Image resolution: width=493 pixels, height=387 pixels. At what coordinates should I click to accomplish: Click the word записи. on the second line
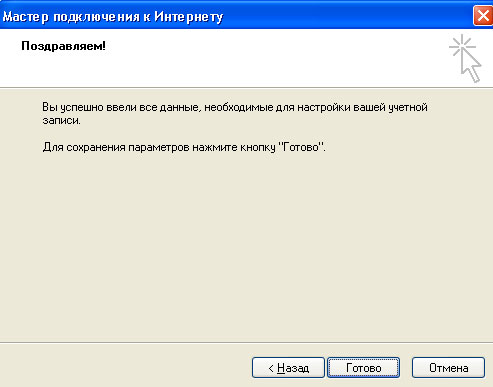[x=62, y=120]
